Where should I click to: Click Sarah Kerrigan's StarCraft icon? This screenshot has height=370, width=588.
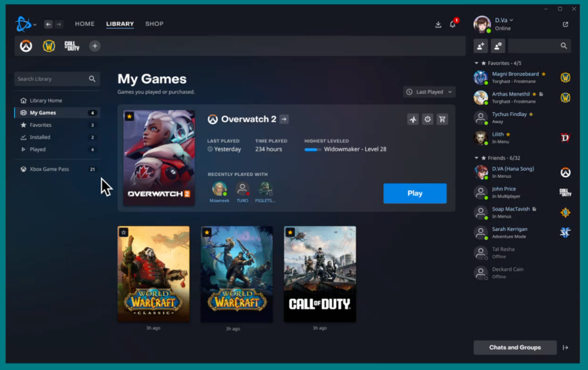(565, 233)
